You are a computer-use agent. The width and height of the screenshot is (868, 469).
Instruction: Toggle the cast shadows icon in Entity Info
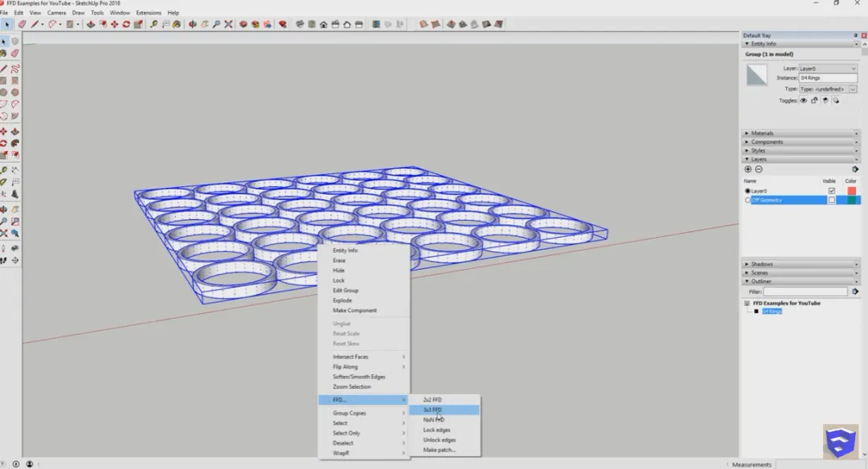click(x=836, y=100)
